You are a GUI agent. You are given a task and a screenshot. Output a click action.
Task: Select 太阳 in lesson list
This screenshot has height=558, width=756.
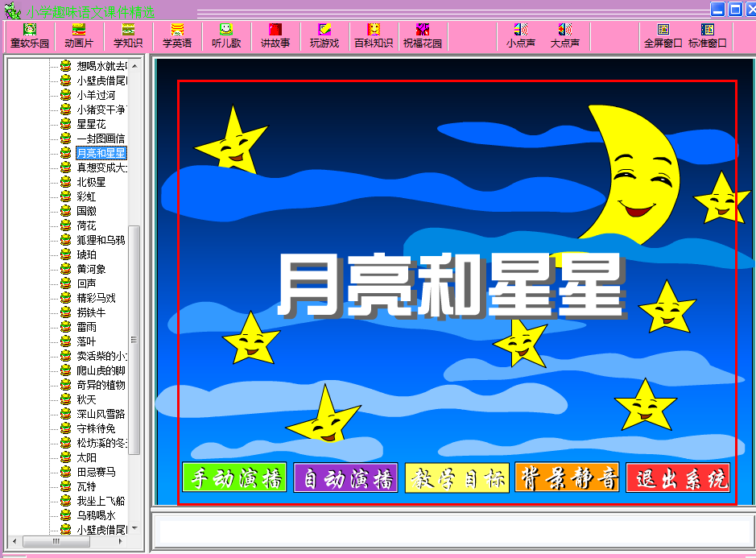coord(86,457)
